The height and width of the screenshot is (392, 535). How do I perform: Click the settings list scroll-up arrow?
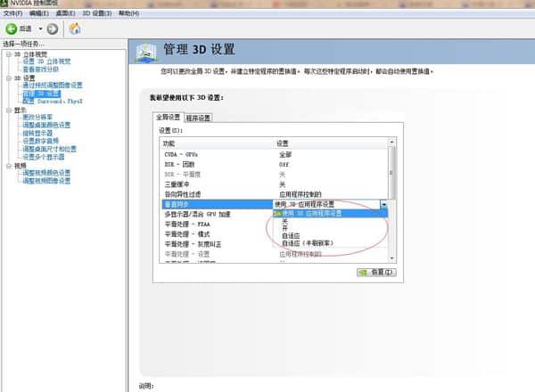pyautogui.click(x=391, y=142)
